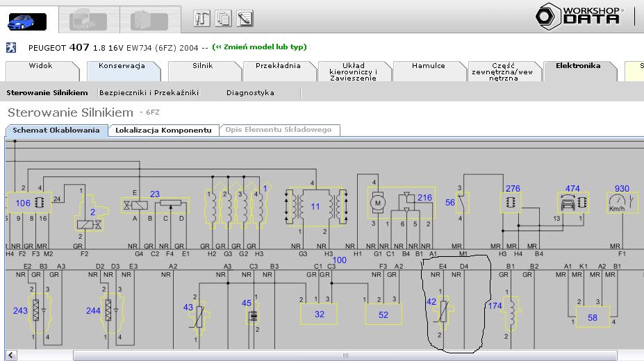
Task: Select the greyed truck vehicle icon
Action: [x=88, y=22]
